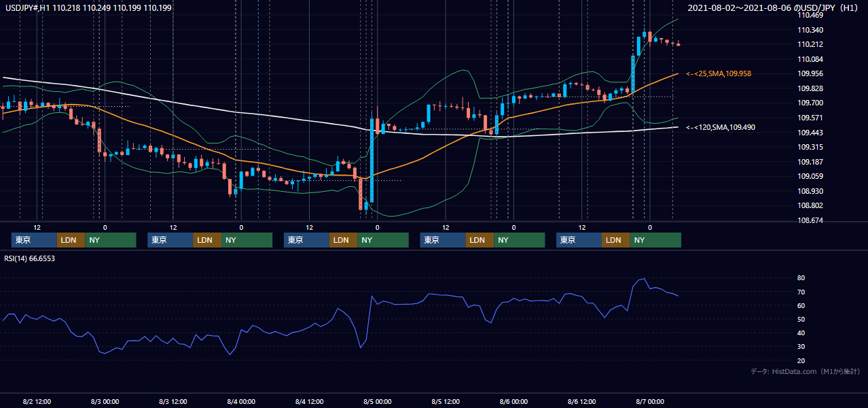Image resolution: width=868 pixels, height=408 pixels.
Task: Click the RSI scale value 20
Action: 801,360
